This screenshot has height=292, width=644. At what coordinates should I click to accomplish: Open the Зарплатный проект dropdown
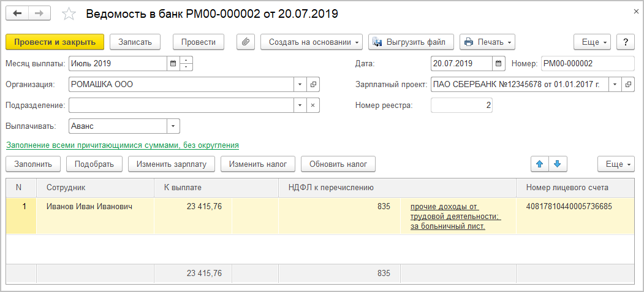click(x=615, y=84)
